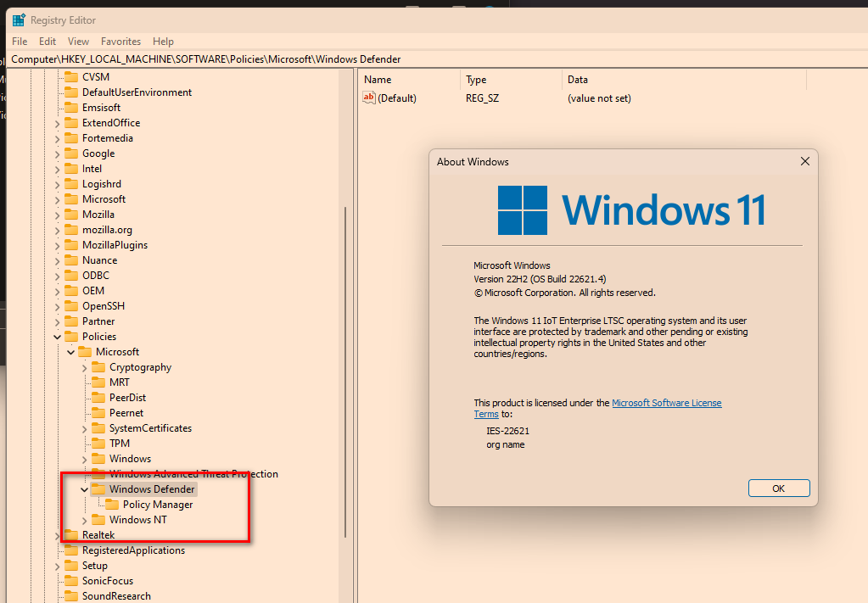
Task: Expand the Cryptography key
Action: 85,368
